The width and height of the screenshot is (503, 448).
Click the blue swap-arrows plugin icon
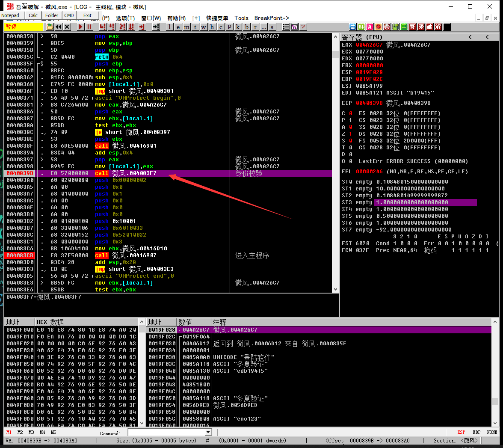(x=352, y=27)
